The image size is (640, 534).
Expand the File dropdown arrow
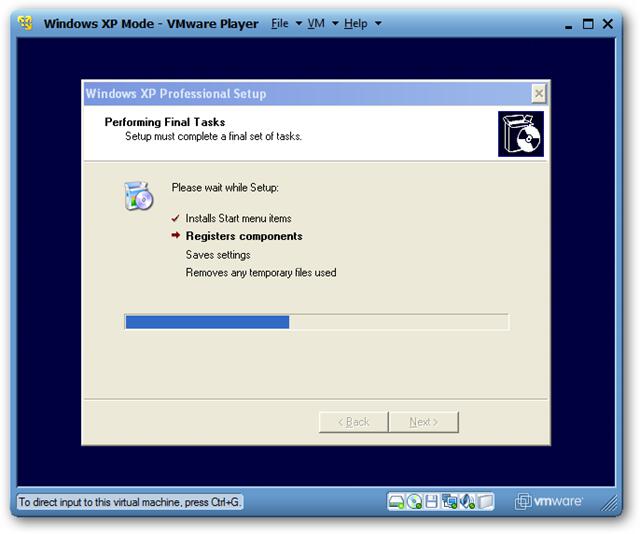click(x=299, y=24)
